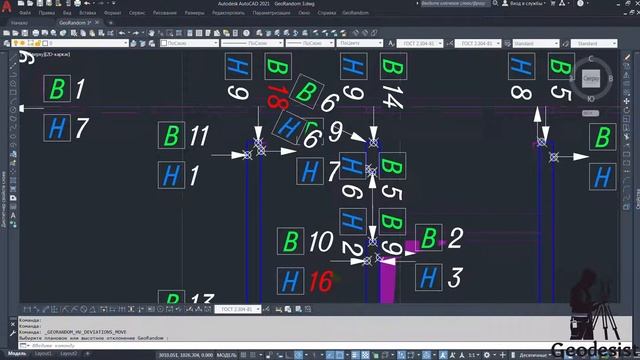Viewport: 640px width, 360px height.
Task: Select the Circle tool in Draw toolbar
Action: 13,110
